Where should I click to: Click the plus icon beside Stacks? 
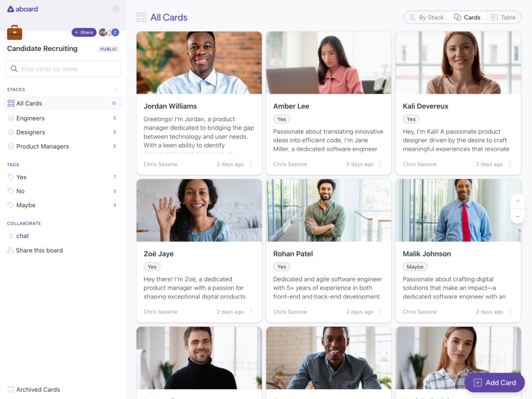click(116, 89)
